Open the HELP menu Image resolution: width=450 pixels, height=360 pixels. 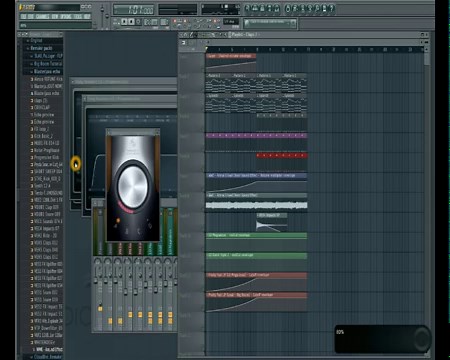[x=87, y=16]
